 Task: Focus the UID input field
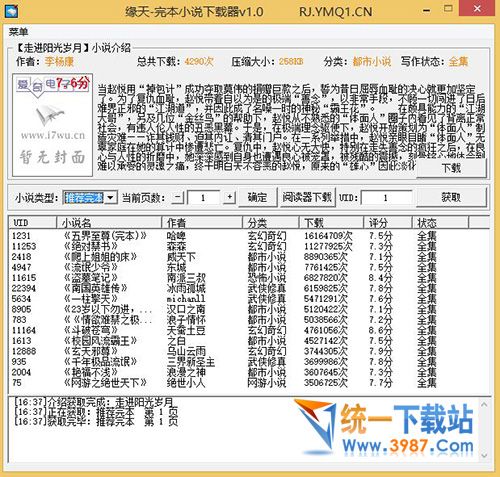point(387,198)
